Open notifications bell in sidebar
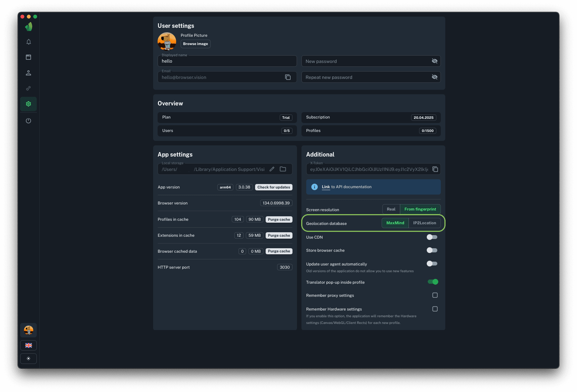 28,42
